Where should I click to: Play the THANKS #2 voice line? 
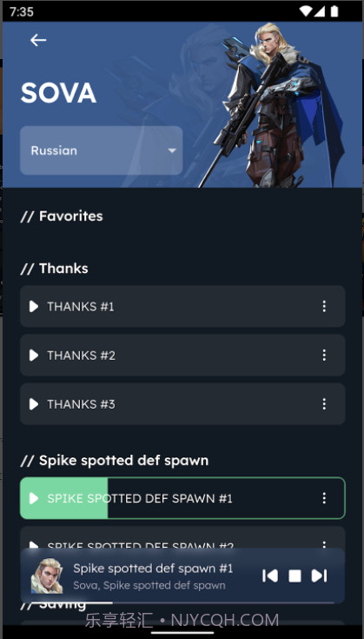34,356
